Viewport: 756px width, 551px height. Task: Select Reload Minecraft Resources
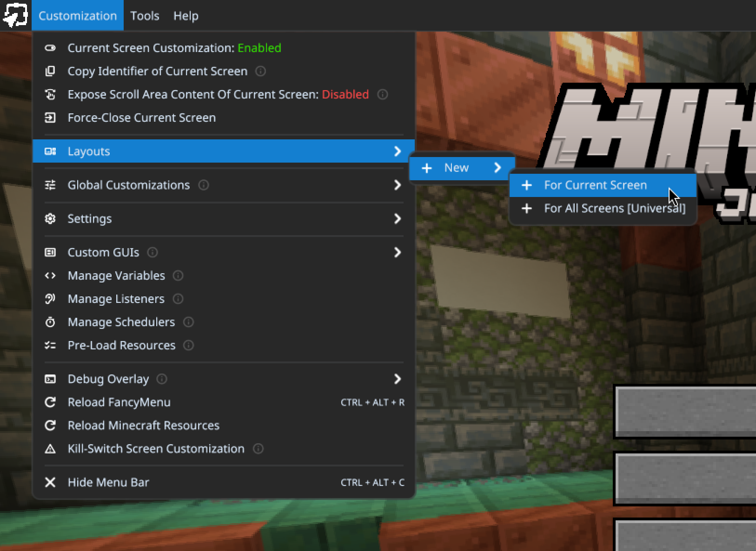point(224,426)
